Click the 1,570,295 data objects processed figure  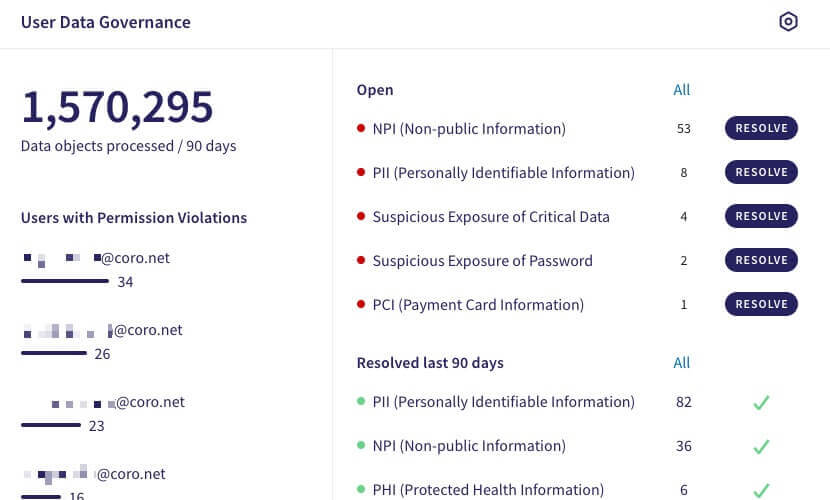tap(117, 107)
